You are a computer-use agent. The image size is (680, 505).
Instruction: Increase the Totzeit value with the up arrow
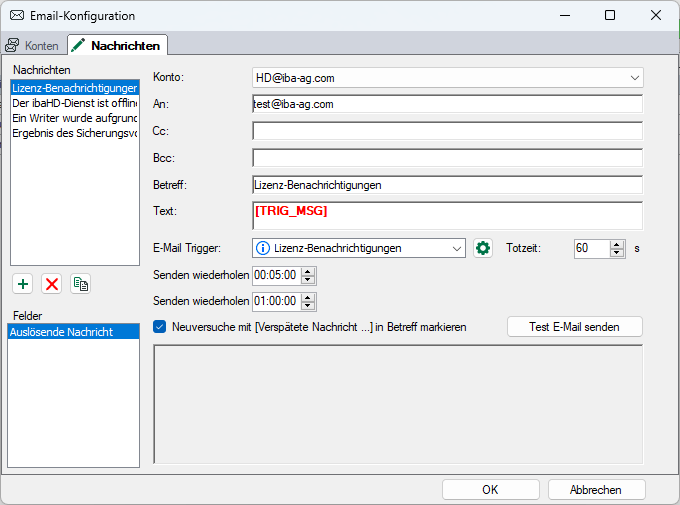pos(616,245)
